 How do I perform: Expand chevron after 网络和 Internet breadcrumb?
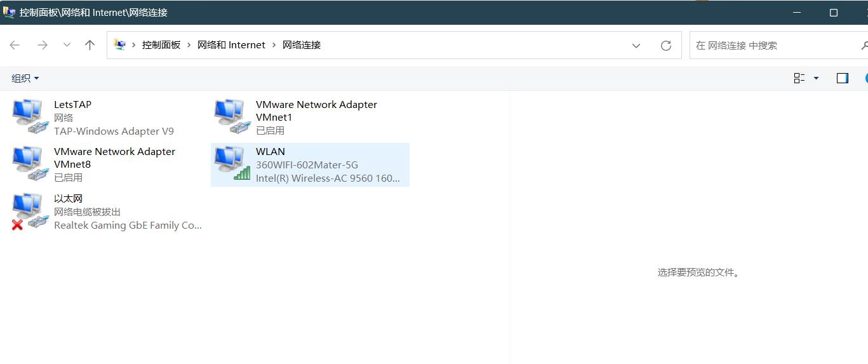tap(274, 45)
